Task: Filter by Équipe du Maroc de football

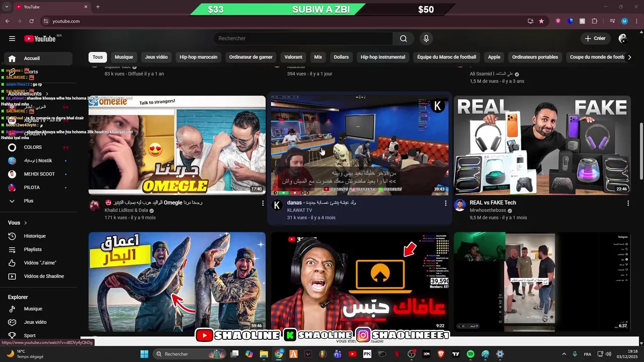Action: [447, 57]
